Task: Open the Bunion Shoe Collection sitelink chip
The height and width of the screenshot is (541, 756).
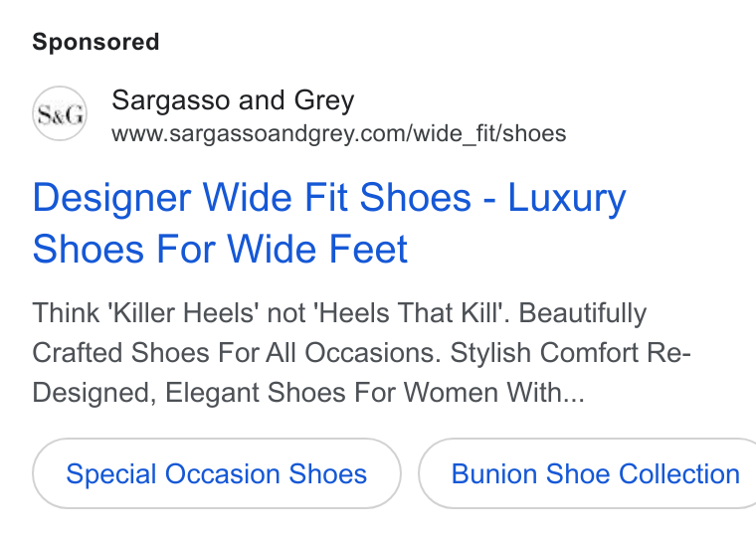Action: [x=587, y=473]
